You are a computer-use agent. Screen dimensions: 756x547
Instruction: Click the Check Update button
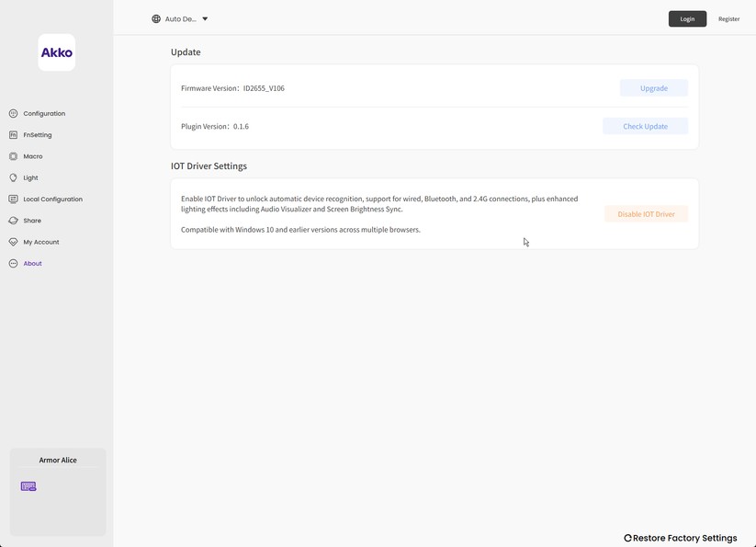(645, 126)
